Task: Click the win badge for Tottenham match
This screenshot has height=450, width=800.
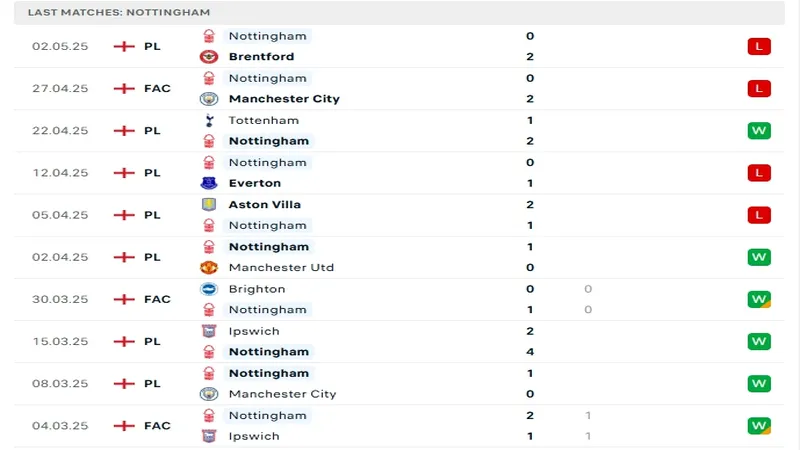Action: tap(759, 130)
